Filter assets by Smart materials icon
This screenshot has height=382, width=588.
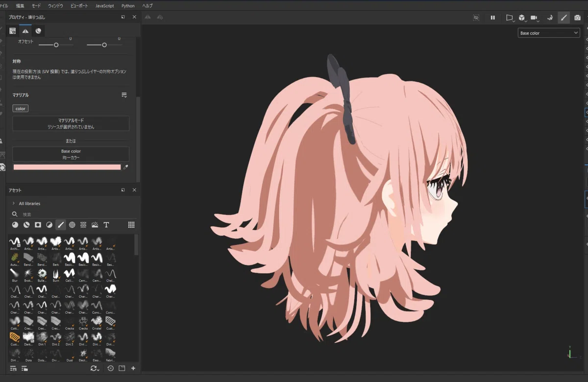tap(26, 225)
